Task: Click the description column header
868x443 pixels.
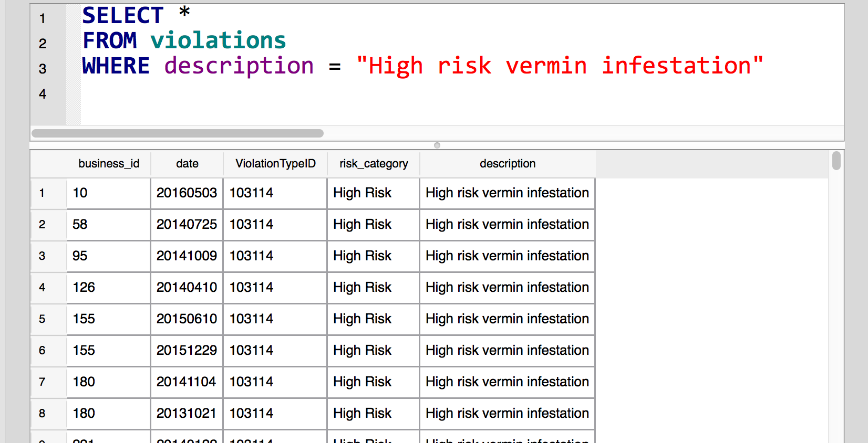Action: (x=508, y=164)
